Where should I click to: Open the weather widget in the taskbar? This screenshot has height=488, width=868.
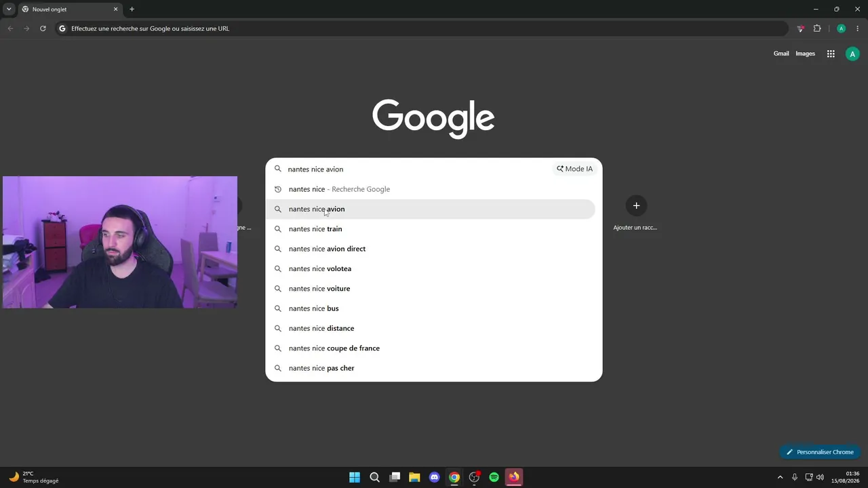click(x=34, y=477)
